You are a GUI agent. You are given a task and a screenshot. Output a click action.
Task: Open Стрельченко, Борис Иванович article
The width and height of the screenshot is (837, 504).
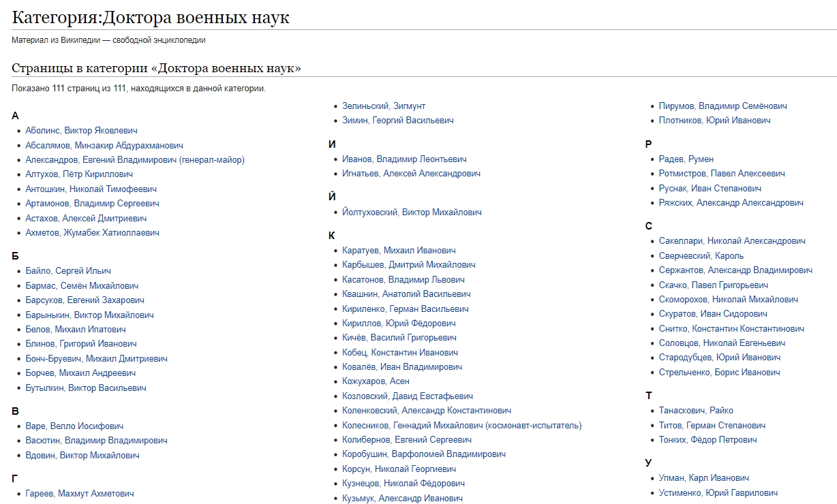pos(719,373)
